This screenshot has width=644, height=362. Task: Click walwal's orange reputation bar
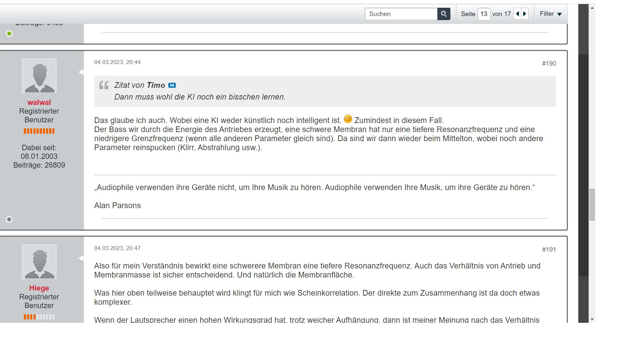click(39, 131)
